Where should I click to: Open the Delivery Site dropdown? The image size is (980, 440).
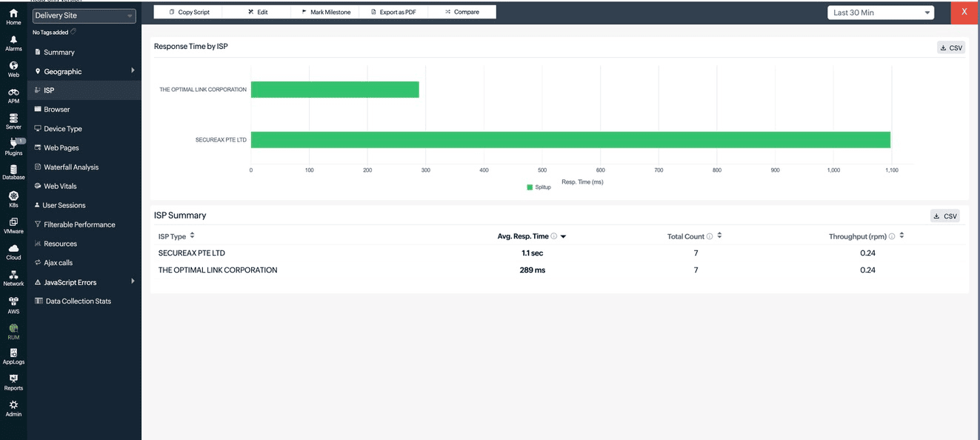pos(84,16)
